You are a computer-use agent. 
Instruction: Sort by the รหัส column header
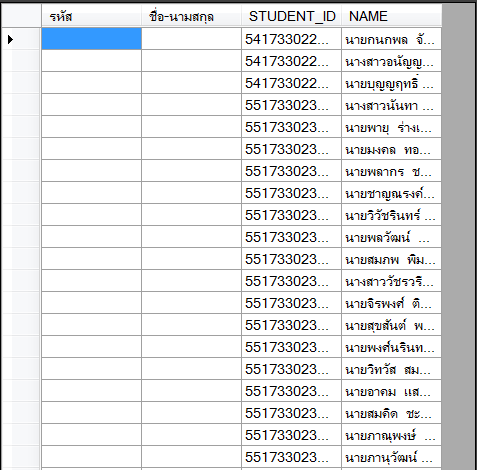[91, 16]
